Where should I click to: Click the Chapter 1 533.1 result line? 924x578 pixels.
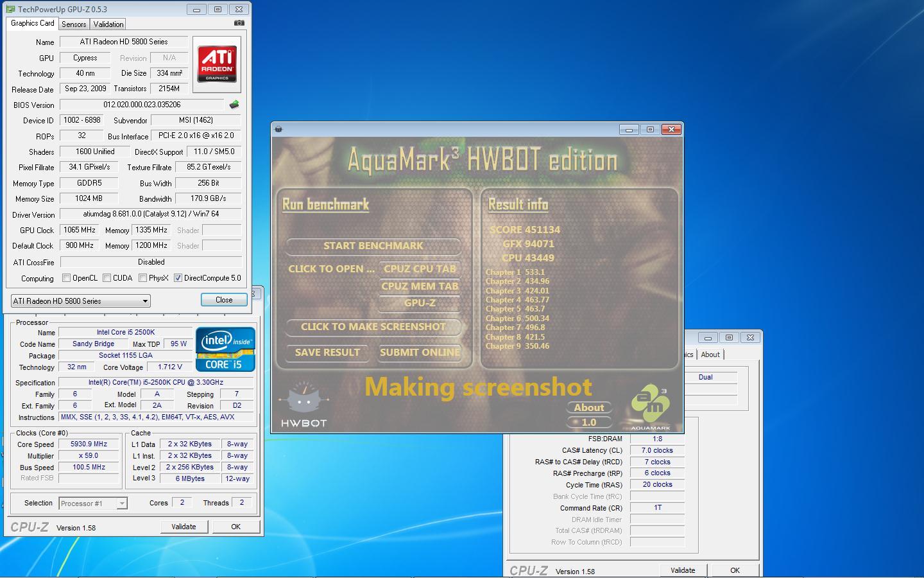point(515,272)
